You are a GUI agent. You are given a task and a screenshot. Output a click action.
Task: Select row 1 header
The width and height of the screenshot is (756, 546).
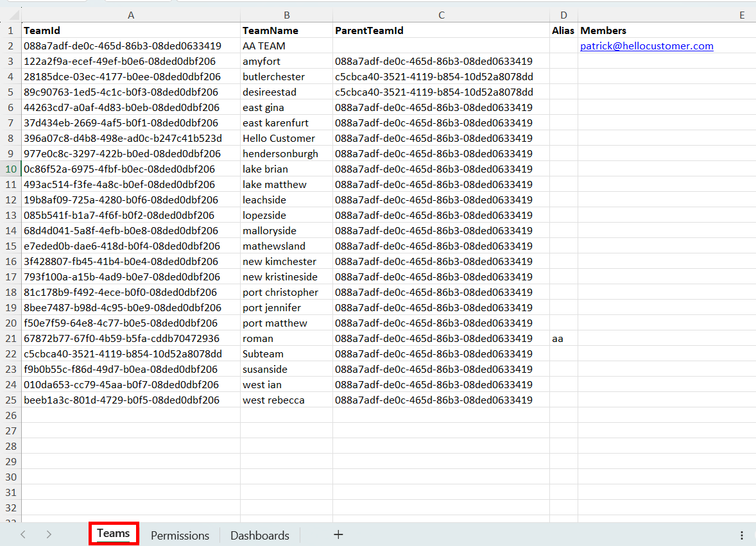(11, 30)
